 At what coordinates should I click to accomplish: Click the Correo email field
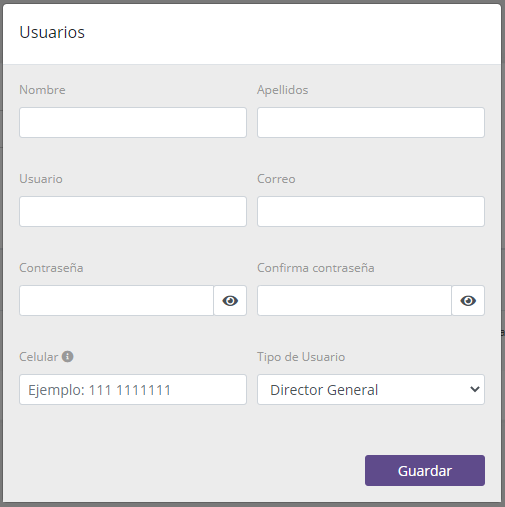point(371,211)
